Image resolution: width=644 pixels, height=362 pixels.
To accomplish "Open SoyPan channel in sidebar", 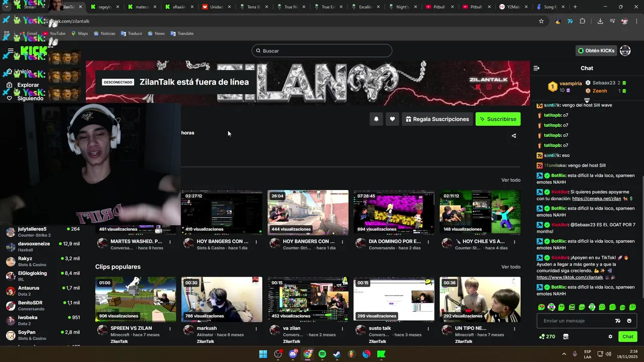I will 43,335.
